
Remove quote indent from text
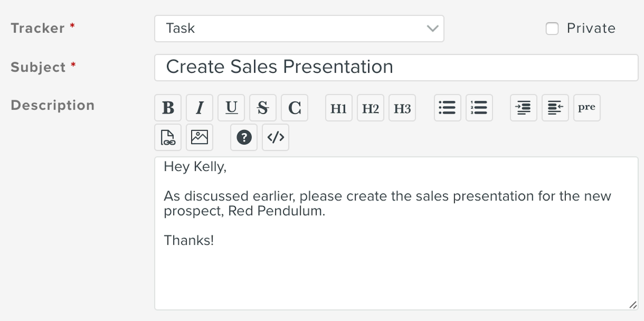click(555, 108)
